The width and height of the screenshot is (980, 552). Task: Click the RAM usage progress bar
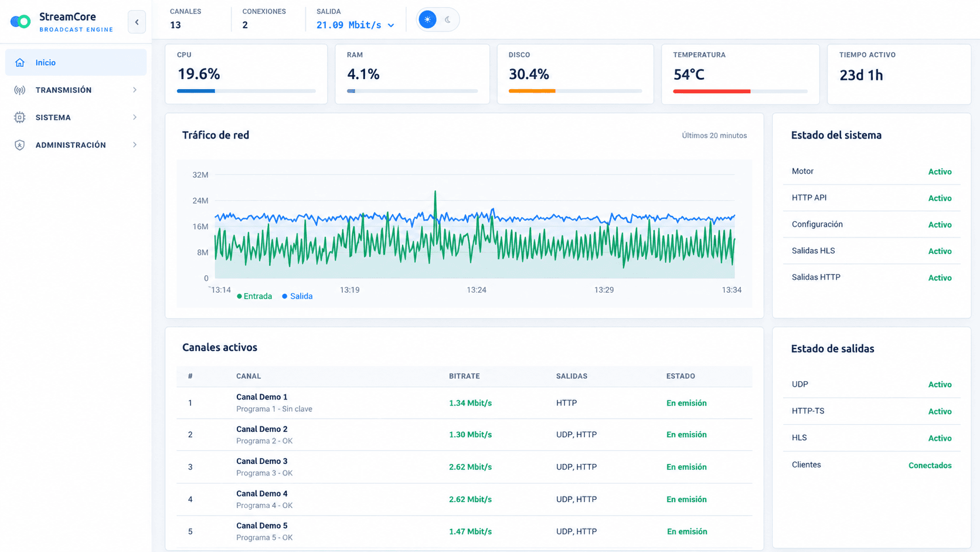pos(412,91)
